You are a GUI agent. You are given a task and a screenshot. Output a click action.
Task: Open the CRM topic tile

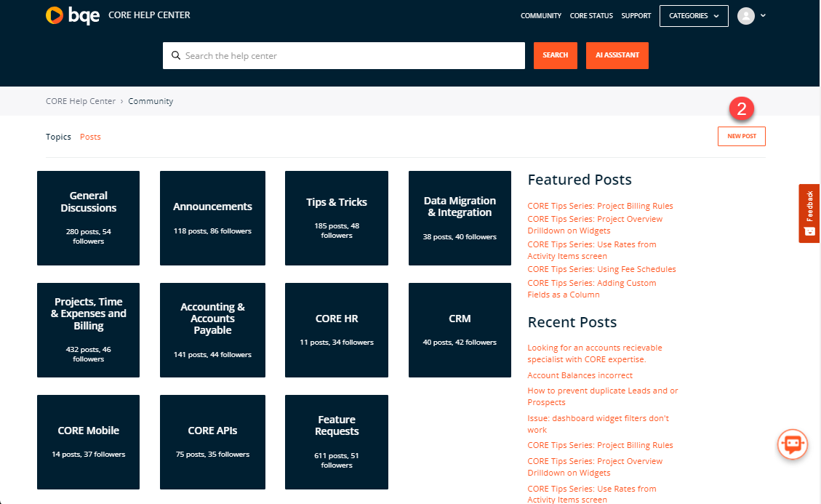coord(460,330)
